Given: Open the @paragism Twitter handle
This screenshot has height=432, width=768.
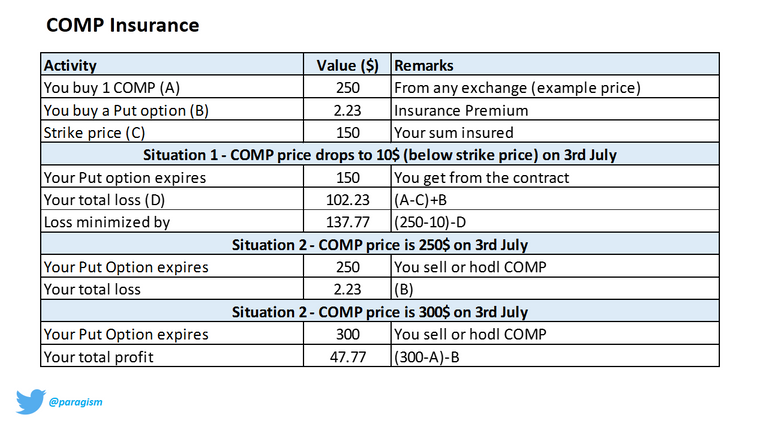Looking at the screenshot, I should 75,402.
